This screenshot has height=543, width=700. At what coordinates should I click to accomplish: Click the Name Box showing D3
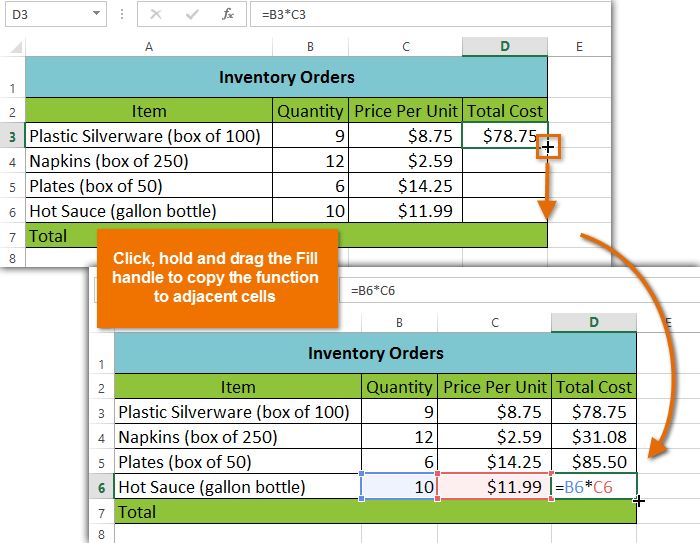(56, 14)
